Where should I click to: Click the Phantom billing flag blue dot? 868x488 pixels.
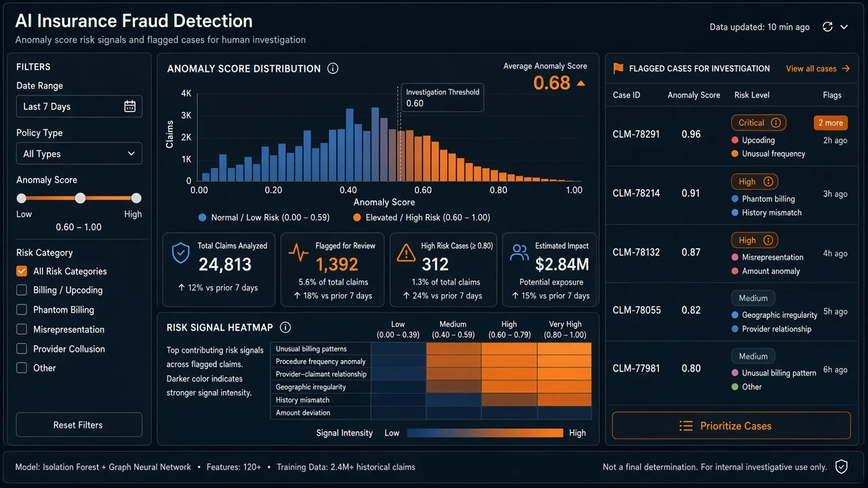735,199
